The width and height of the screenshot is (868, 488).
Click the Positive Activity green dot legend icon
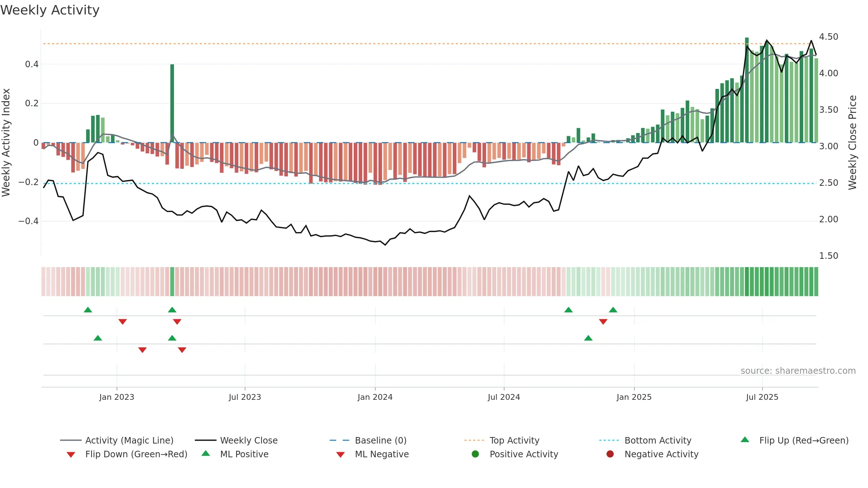pyautogui.click(x=475, y=454)
